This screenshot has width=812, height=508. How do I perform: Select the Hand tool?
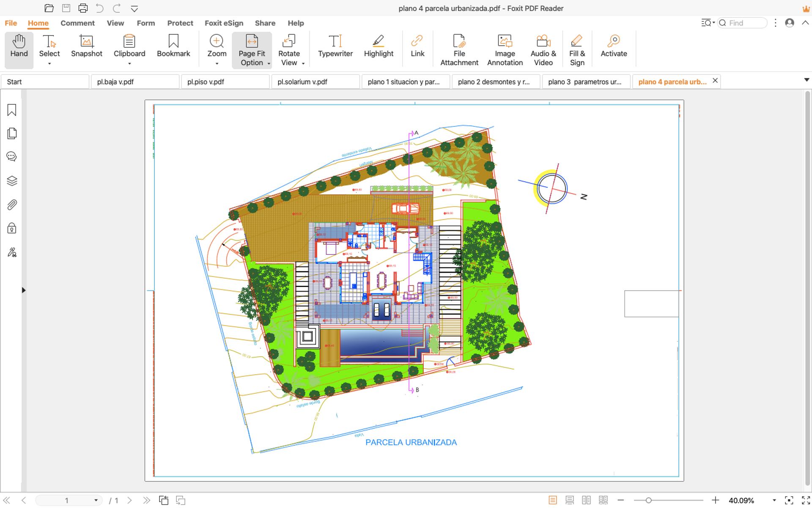pos(19,48)
